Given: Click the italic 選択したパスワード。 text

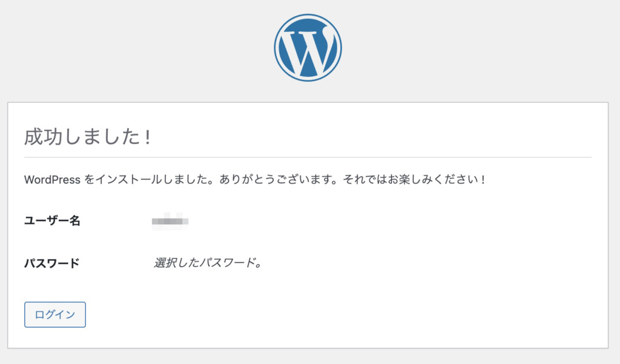Looking at the screenshot, I should 208,263.
